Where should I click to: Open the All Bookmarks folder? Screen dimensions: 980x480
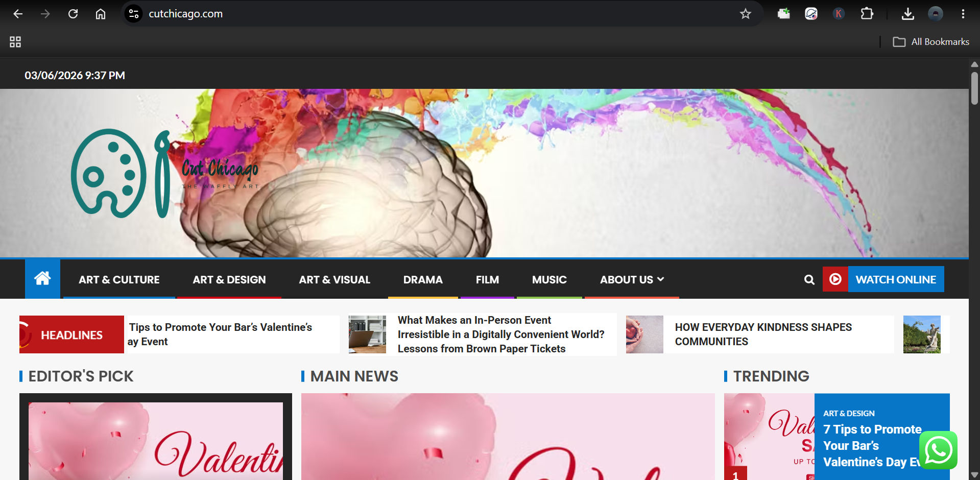click(x=931, y=42)
